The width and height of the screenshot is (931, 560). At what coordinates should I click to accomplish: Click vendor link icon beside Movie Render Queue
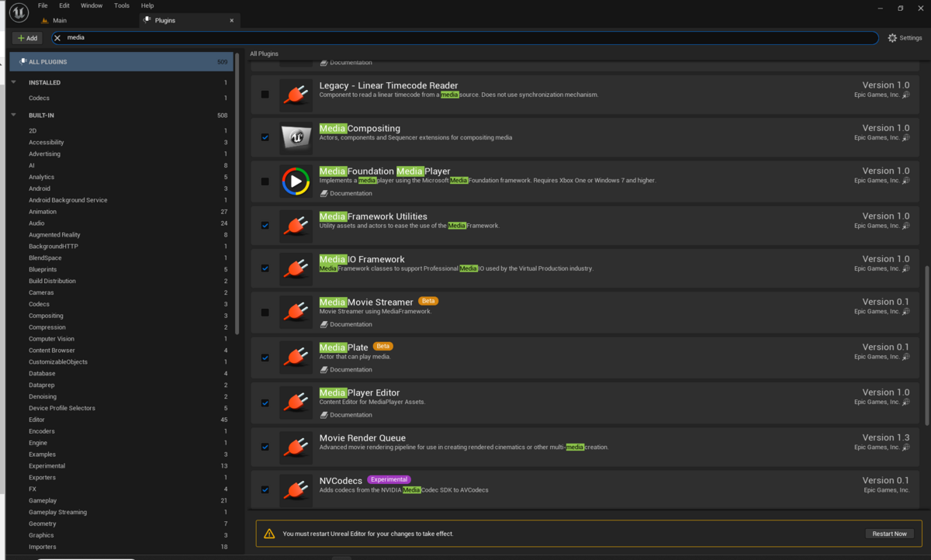point(905,447)
